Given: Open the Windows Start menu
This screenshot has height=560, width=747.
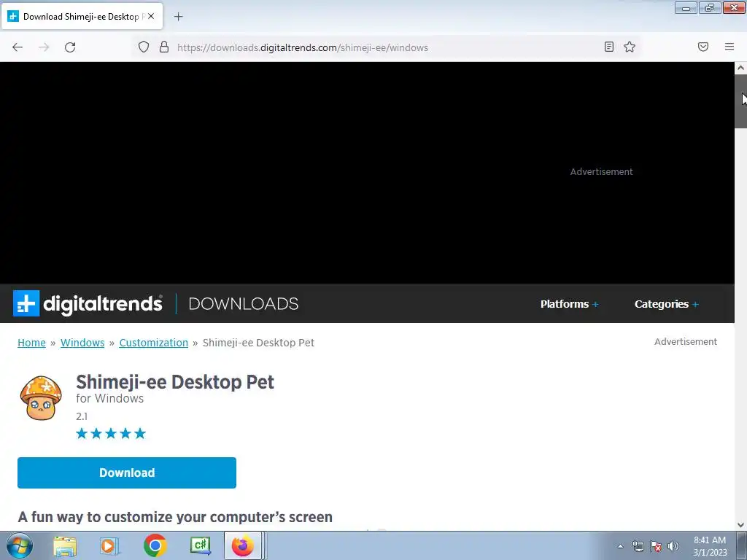Looking at the screenshot, I should pos(20,545).
